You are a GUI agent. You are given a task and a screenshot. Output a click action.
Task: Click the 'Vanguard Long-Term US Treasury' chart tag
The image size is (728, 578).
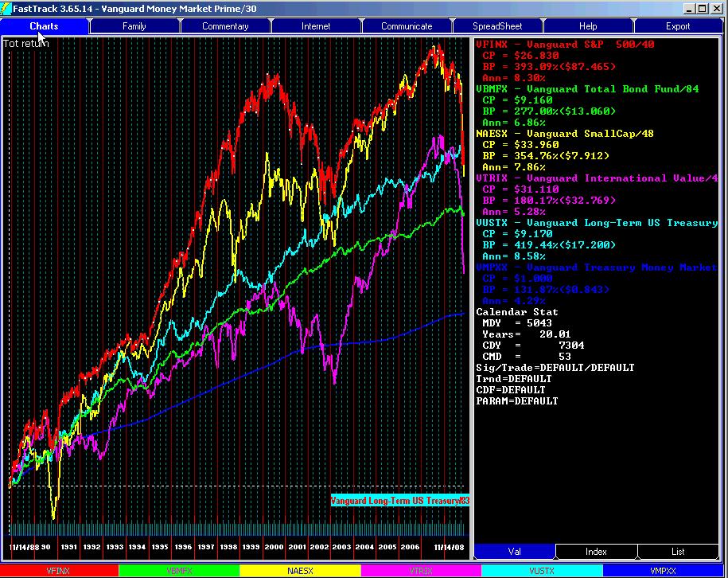[399, 501]
